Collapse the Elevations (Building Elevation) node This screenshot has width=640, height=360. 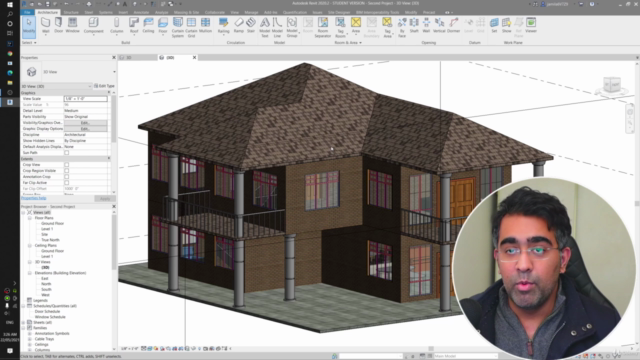tap(30, 273)
